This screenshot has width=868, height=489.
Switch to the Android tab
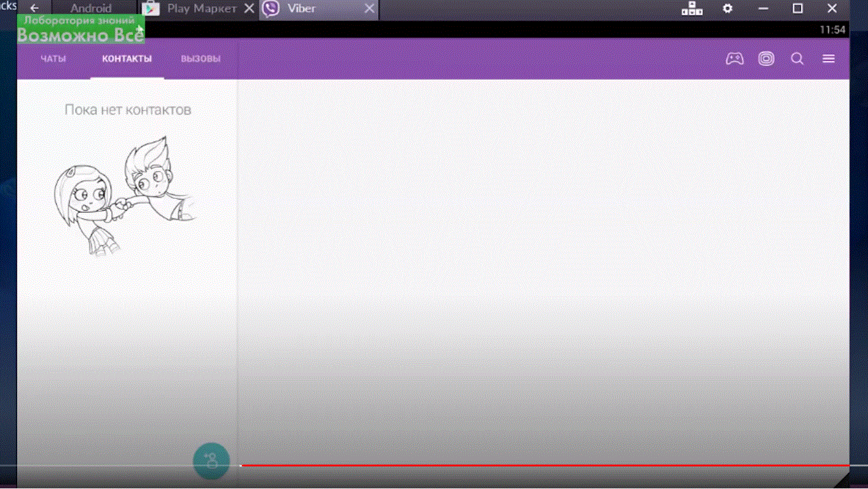pos(91,9)
